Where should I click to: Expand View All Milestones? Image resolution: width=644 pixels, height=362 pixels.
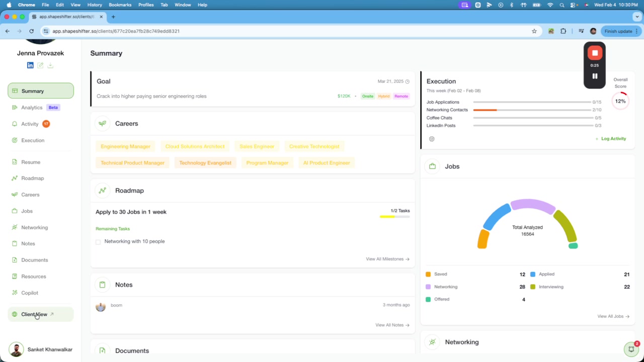[x=387, y=259]
